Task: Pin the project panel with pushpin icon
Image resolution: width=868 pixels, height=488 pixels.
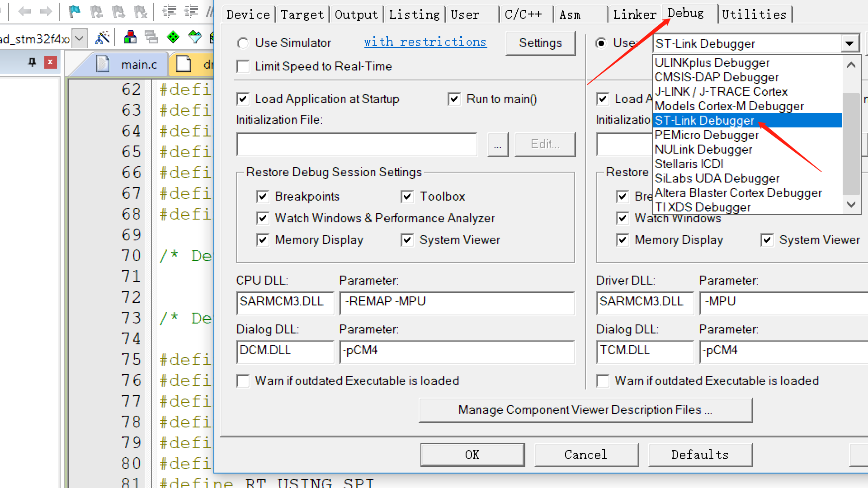Action: (32, 62)
